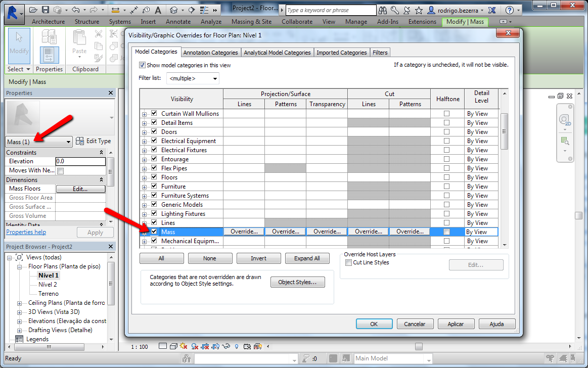The image size is (588, 368).
Task: Open the Filters tab
Action: [380, 53]
